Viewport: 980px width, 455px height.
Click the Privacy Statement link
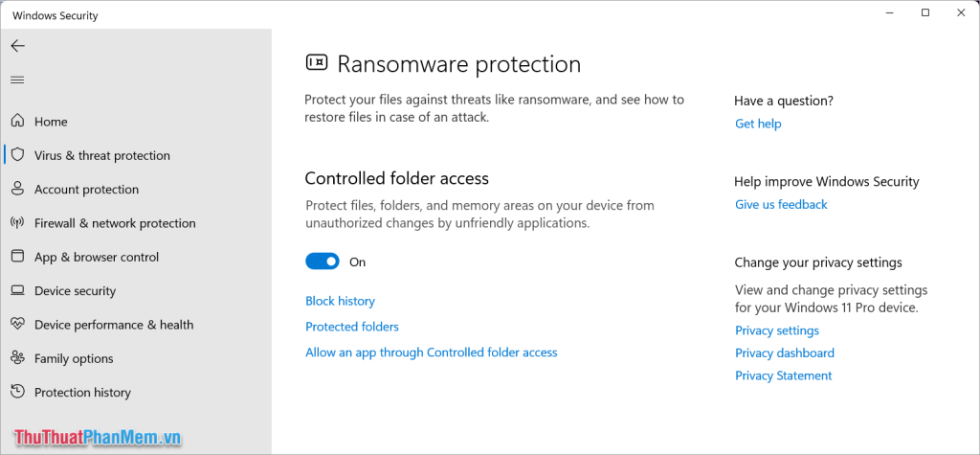click(783, 375)
